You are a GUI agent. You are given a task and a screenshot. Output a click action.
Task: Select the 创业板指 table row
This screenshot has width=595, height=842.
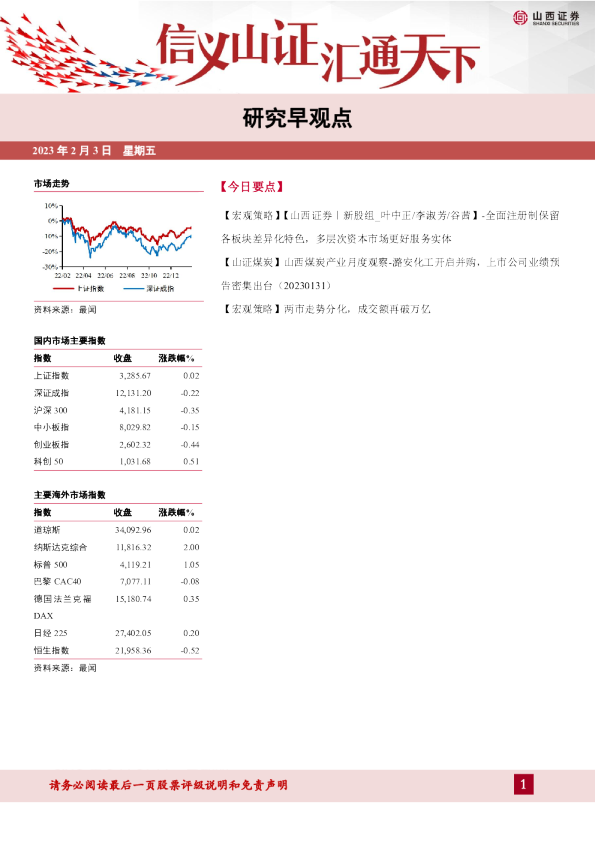[x=117, y=445]
